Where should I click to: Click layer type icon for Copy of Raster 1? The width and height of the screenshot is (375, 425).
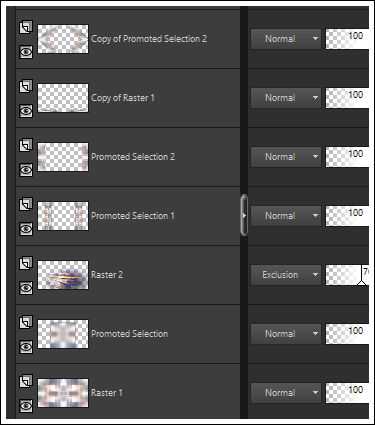[26, 86]
